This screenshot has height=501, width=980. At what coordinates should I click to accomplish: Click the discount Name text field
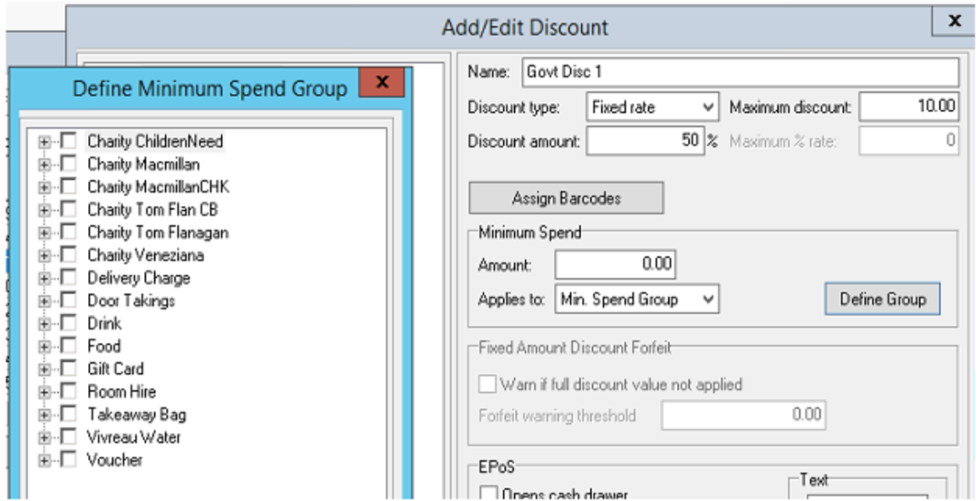click(739, 72)
